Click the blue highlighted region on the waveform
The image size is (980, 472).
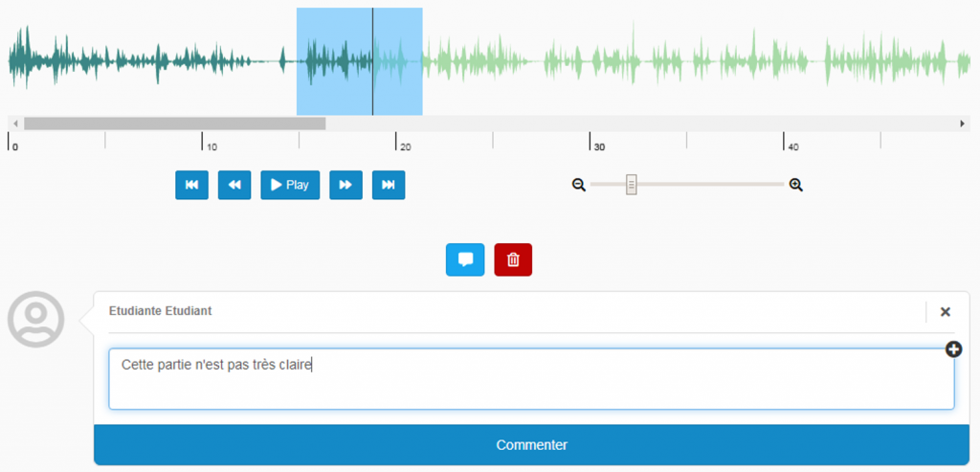pos(360,61)
